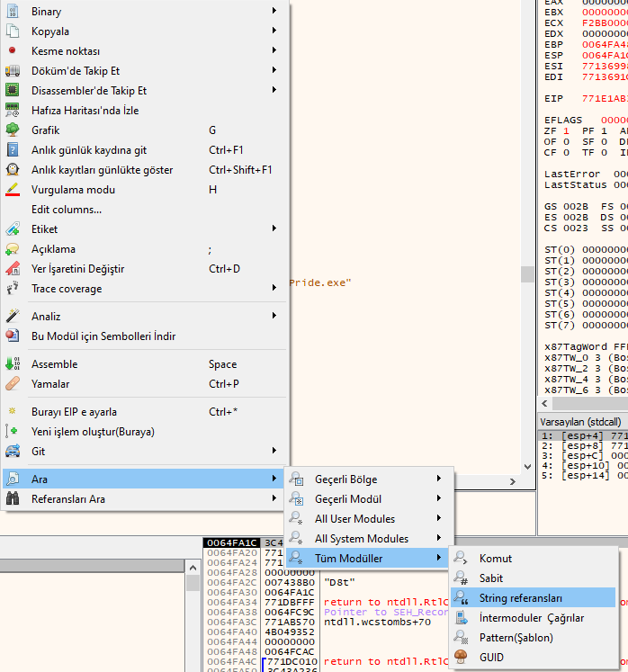Select Edit columns... menu entry
The height and width of the screenshot is (672, 628).
click(143, 209)
